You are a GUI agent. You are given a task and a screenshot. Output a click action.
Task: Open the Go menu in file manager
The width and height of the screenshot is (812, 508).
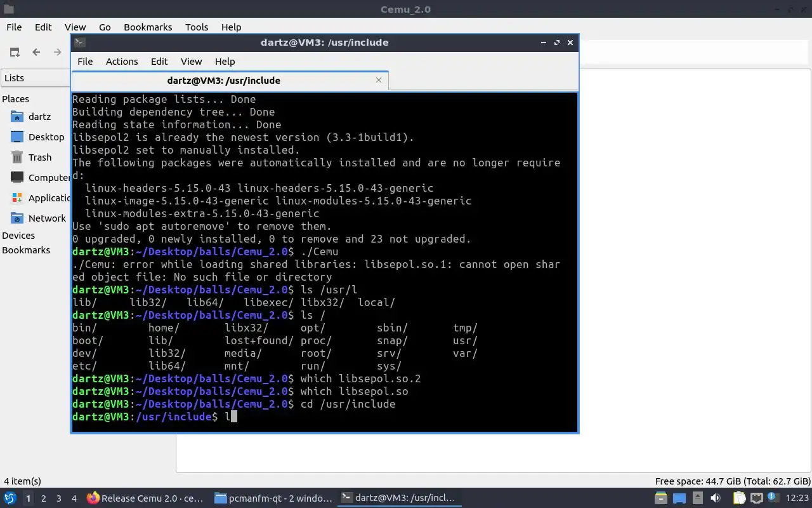(x=105, y=27)
